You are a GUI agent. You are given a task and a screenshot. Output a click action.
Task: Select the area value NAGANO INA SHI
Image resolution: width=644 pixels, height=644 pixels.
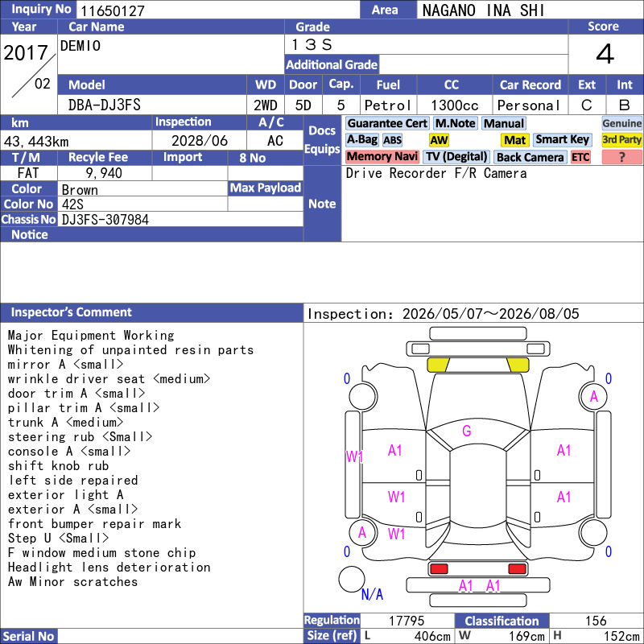(484, 10)
